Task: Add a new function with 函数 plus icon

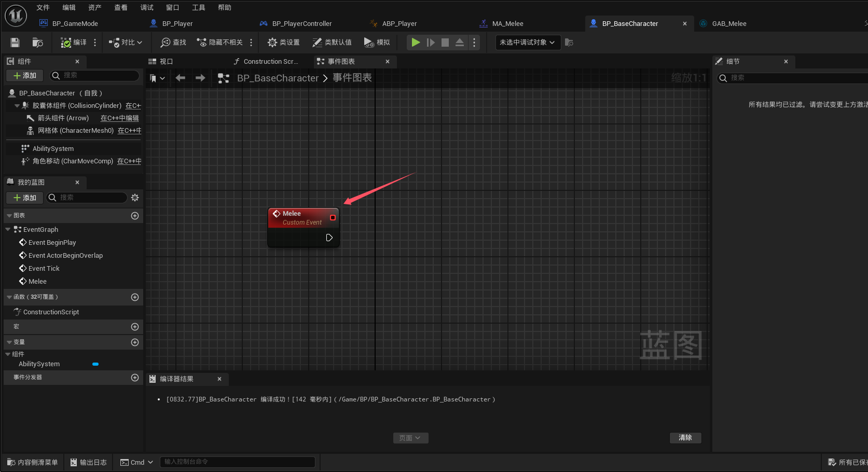Action: (x=135, y=297)
